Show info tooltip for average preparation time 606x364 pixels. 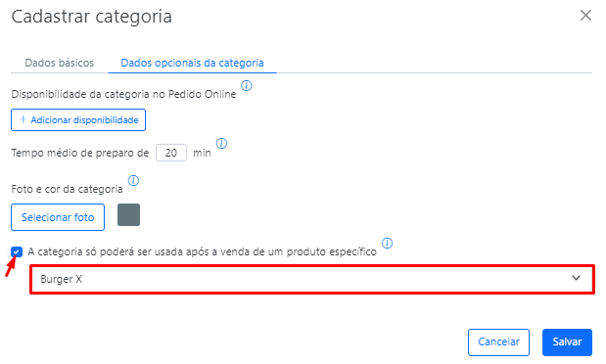click(221, 144)
